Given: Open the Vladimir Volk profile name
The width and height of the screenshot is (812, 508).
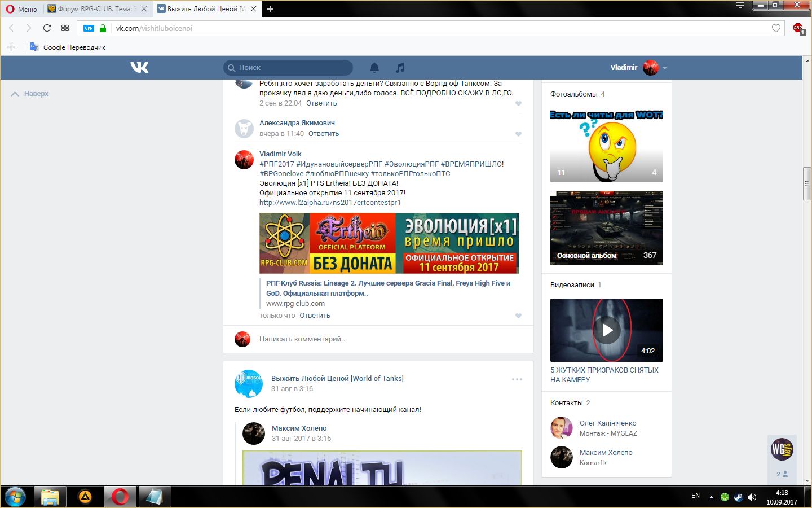Looking at the screenshot, I should point(280,154).
